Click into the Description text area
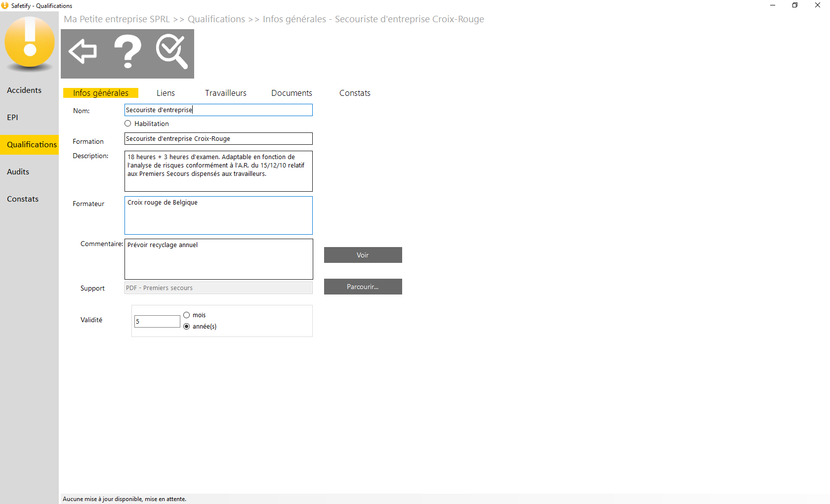 click(x=218, y=171)
